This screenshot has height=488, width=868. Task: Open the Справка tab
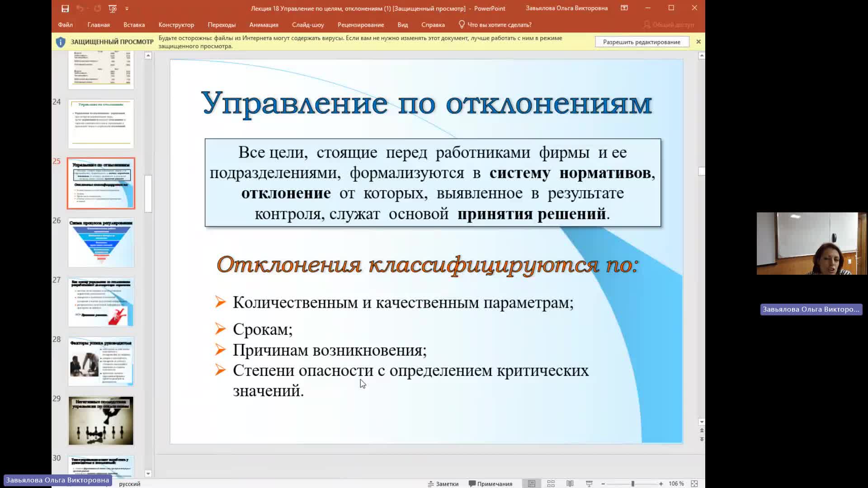pyautogui.click(x=433, y=25)
